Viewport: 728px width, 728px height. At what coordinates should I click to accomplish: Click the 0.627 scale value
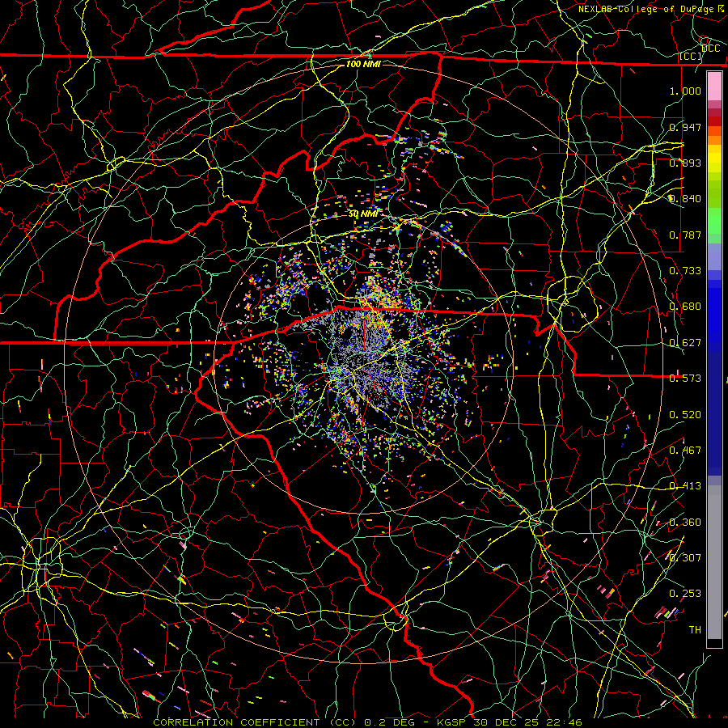(685, 342)
